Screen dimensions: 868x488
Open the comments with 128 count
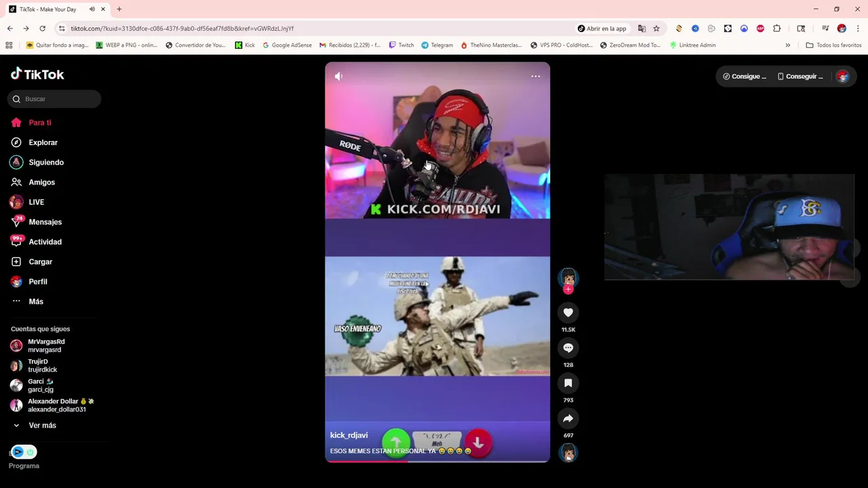568,348
